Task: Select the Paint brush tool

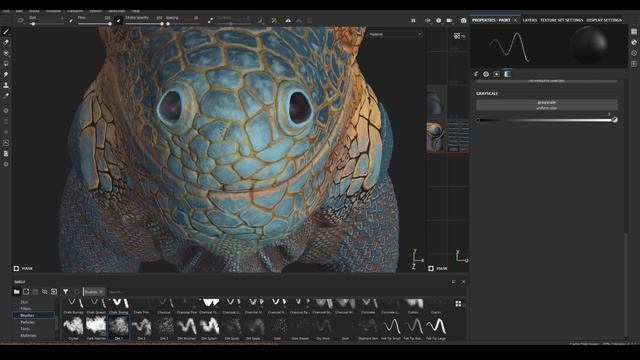Action: click(6, 32)
